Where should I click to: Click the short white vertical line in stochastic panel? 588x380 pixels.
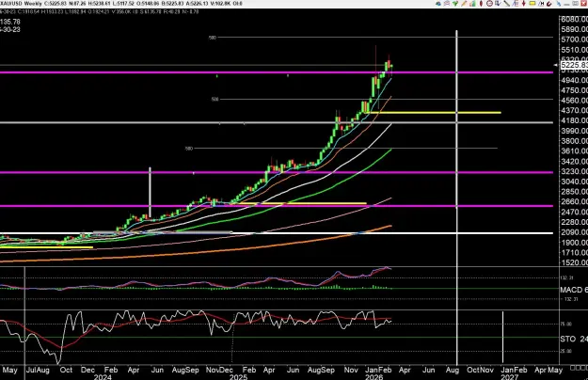coord(503,337)
